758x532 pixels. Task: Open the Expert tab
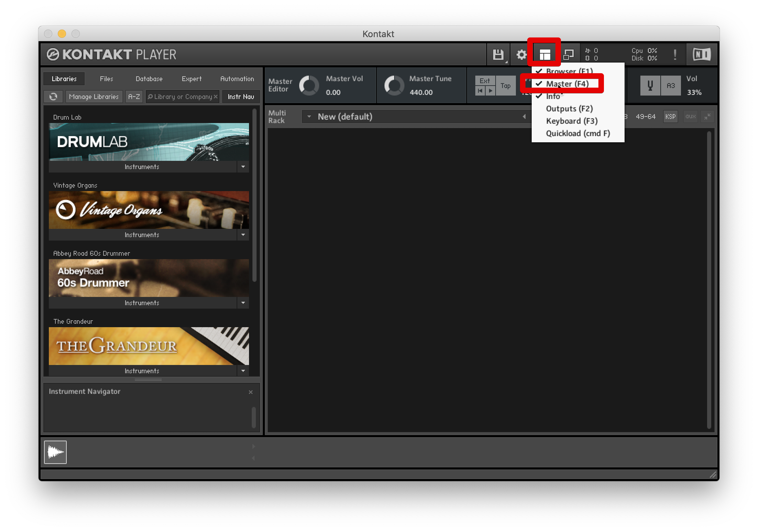[192, 79]
